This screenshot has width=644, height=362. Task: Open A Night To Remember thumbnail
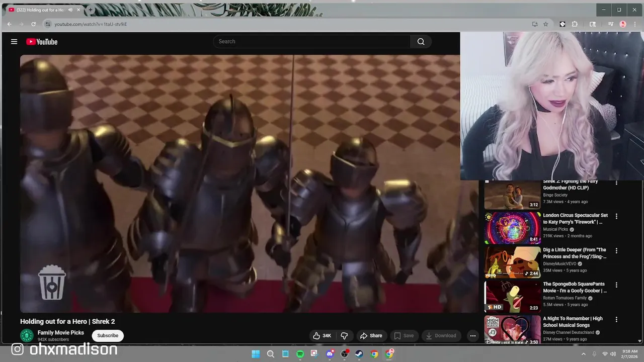tap(512, 329)
